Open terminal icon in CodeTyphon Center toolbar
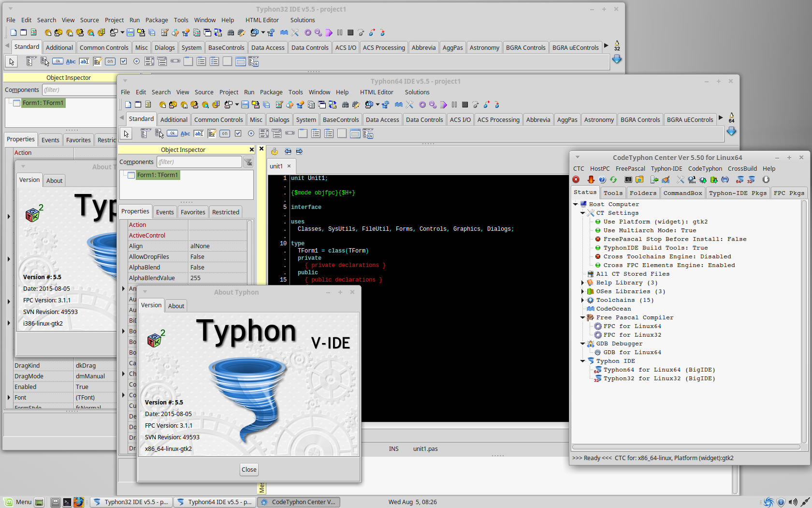This screenshot has width=812, height=508. (x=628, y=179)
